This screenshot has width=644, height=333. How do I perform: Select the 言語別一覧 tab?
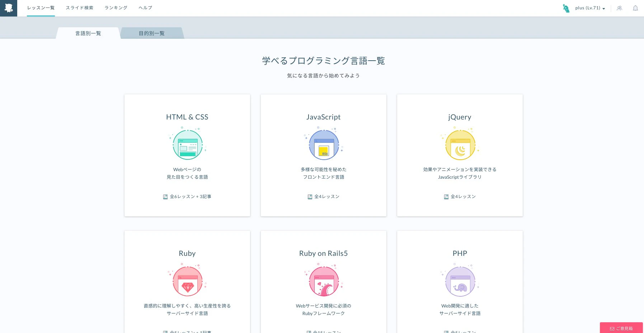[x=88, y=33]
